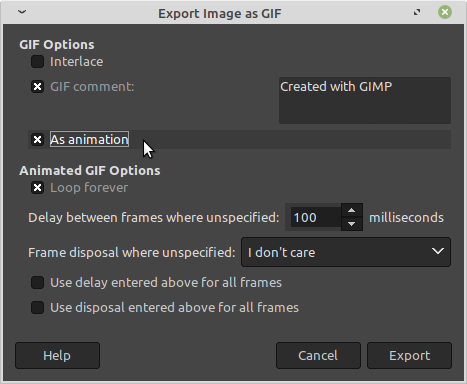This screenshot has height=384, width=467.
Task: Click the As animation label text
Action: click(x=89, y=139)
